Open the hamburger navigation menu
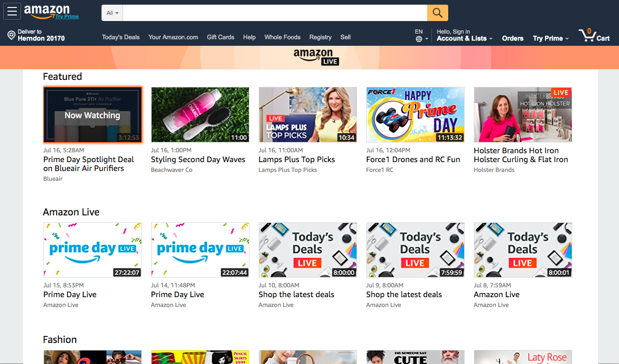 click(x=12, y=11)
